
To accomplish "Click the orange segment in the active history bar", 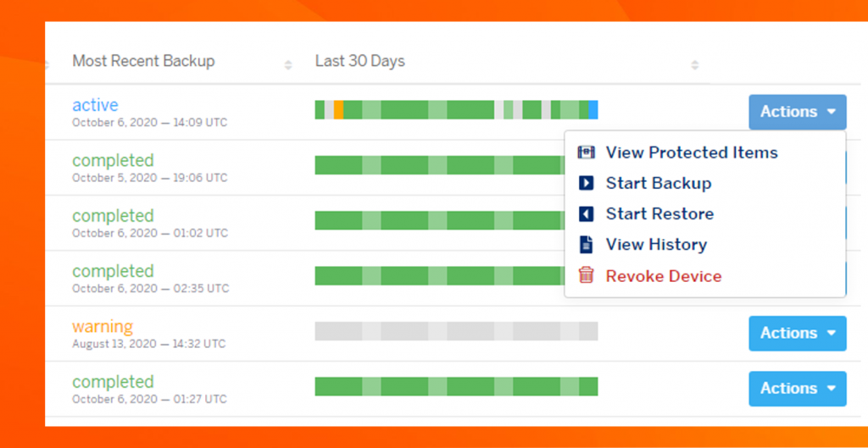I will (338, 109).
